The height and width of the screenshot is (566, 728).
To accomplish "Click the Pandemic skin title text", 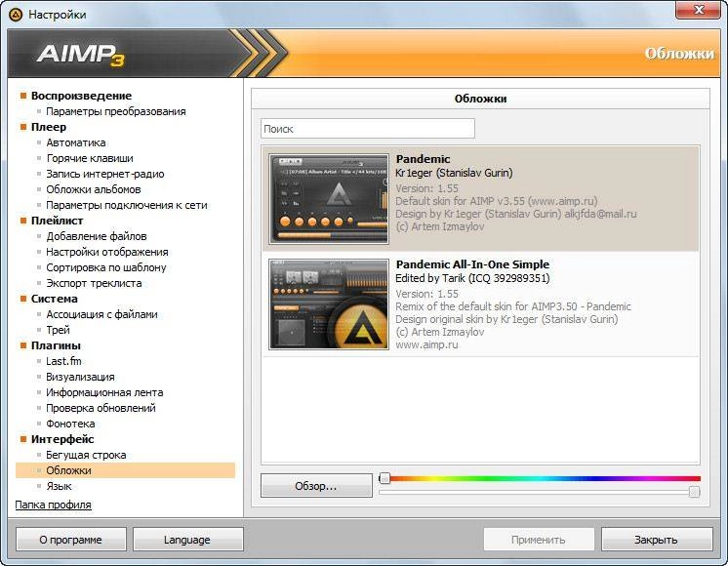I will (423, 159).
